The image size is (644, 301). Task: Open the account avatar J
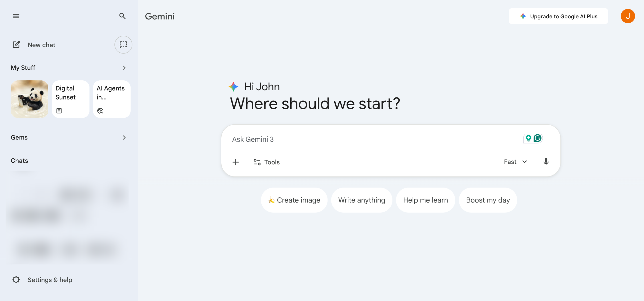628,16
